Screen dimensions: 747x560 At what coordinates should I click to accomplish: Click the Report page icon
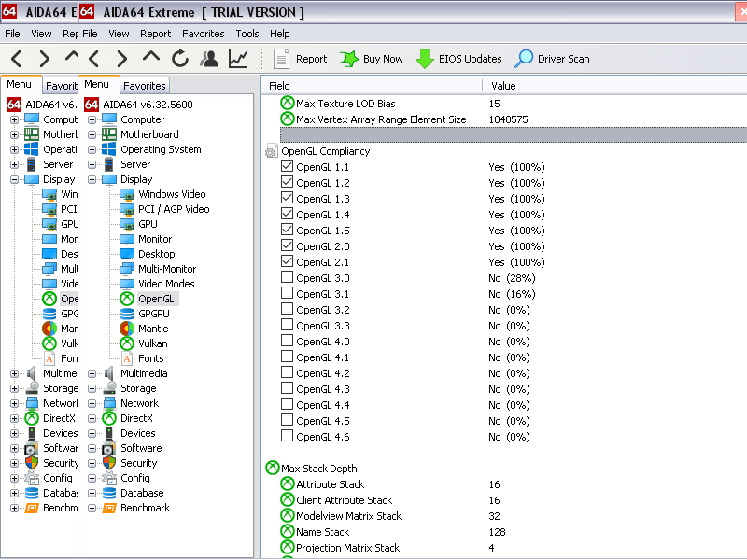[281, 59]
